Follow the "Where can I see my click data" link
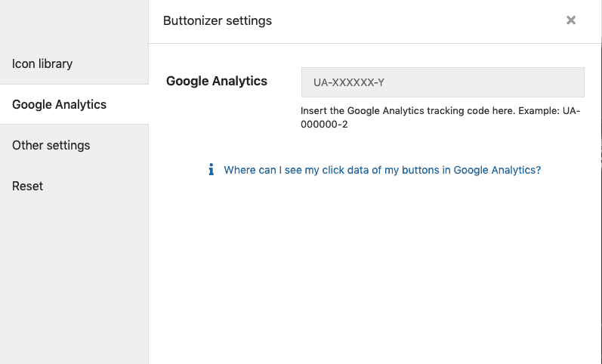The height and width of the screenshot is (364, 602). (382, 170)
